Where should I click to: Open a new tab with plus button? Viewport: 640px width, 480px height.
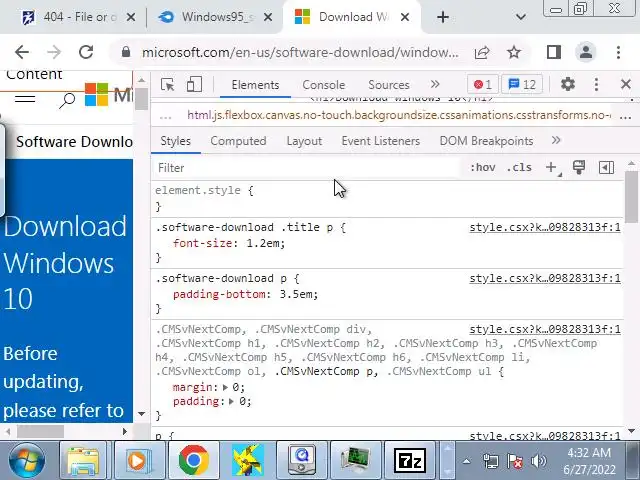[x=443, y=17]
